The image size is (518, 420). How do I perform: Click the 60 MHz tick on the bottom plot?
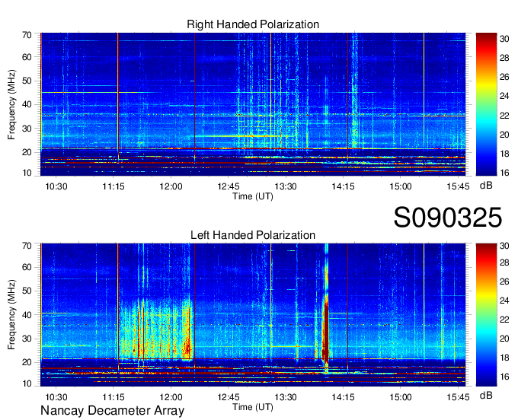pos(27,267)
